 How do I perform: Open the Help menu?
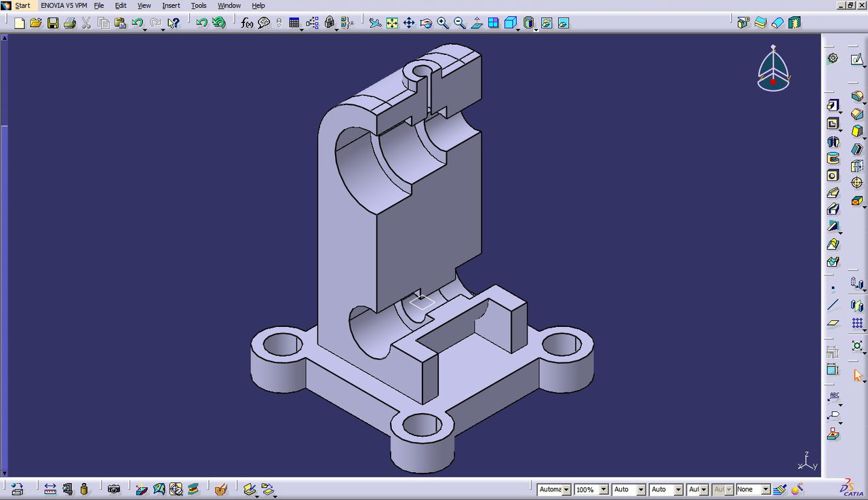click(258, 5)
